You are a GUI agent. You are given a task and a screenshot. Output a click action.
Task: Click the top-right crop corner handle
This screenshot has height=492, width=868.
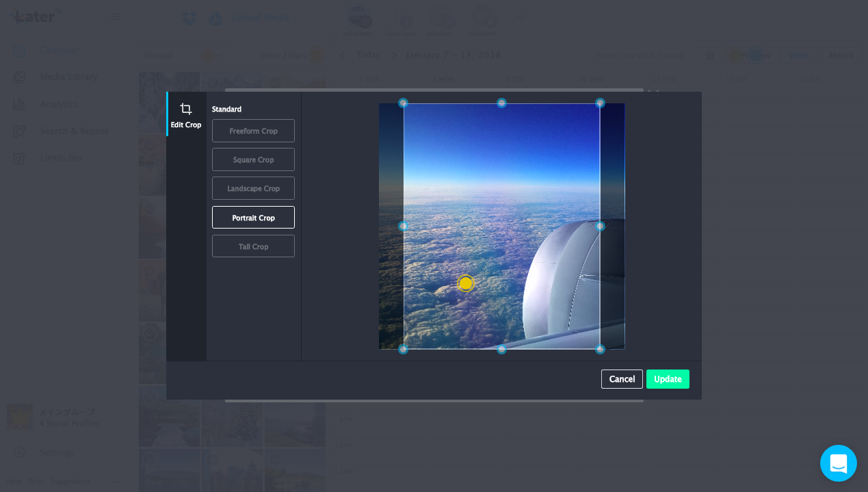click(x=600, y=103)
